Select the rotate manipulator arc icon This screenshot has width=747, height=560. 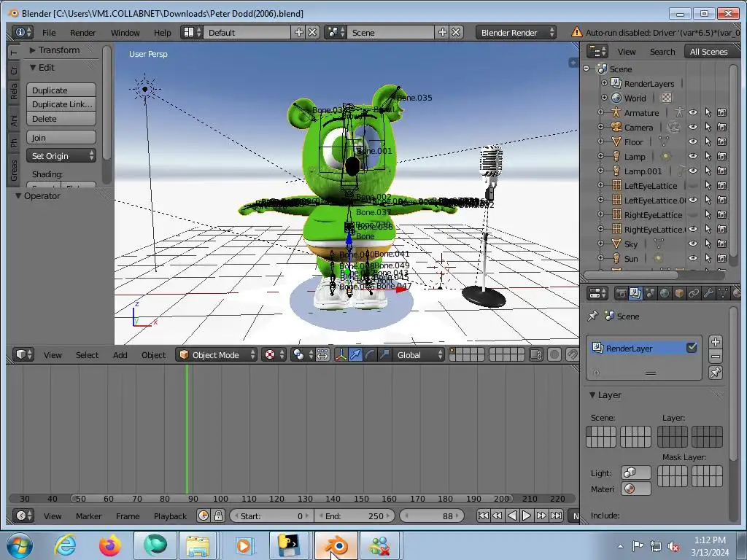370,355
